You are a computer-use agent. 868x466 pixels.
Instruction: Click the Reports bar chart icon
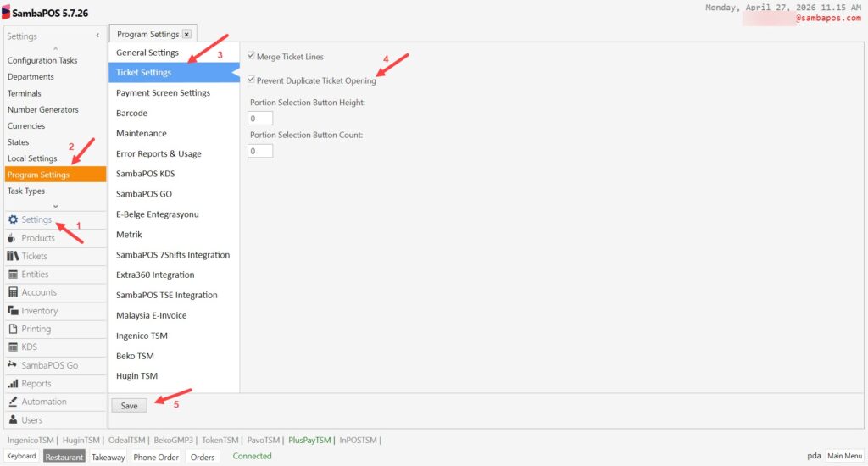tap(13, 384)
